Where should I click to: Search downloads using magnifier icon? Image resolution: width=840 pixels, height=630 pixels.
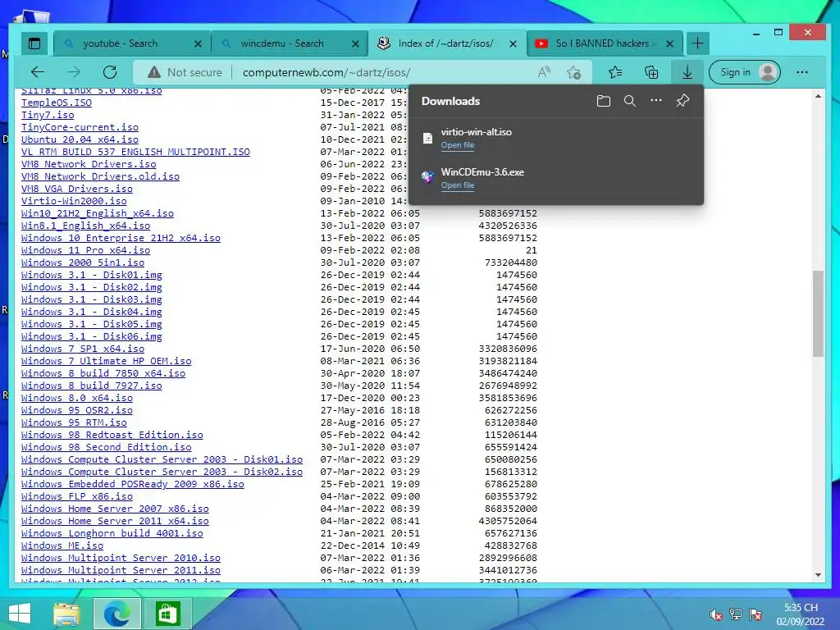[630, 101]
